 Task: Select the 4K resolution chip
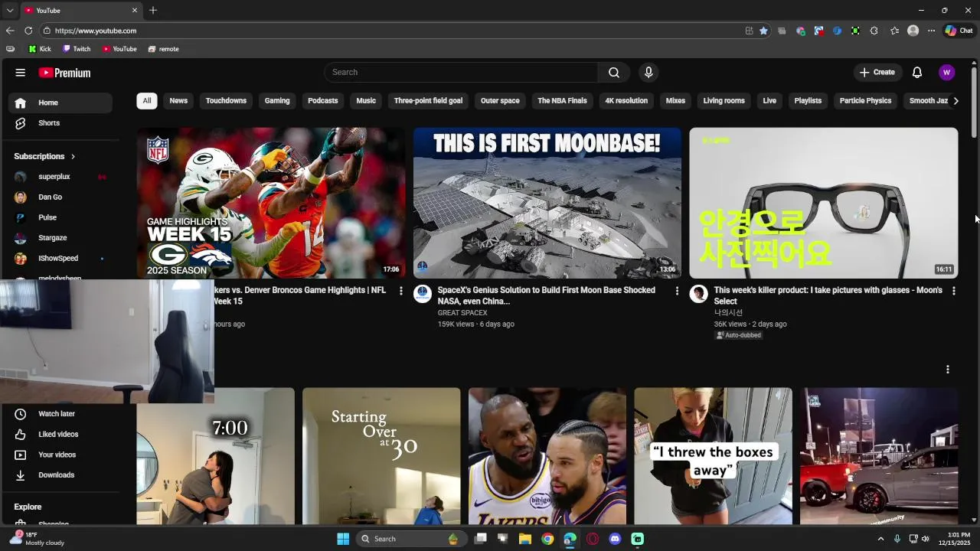click(x=626, y=101)
